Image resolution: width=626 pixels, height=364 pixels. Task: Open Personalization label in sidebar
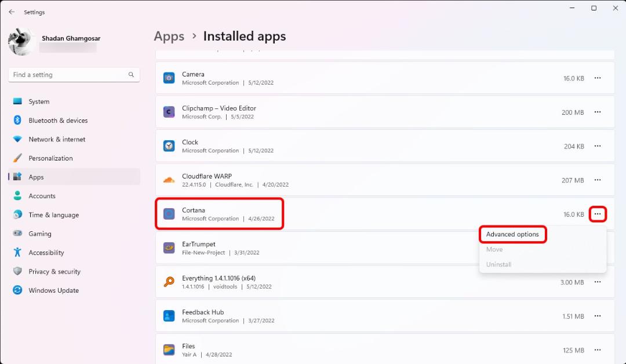point(50,158)
